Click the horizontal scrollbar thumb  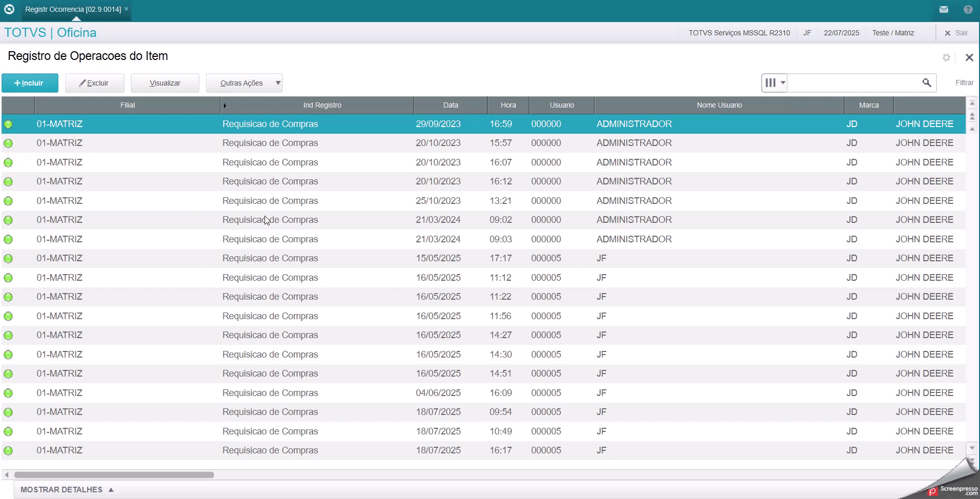(x=114, y=475)
